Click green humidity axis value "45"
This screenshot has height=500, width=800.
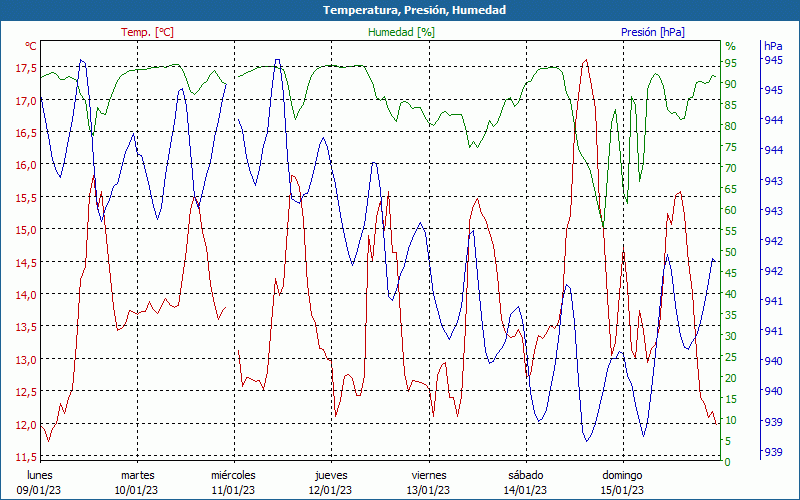point(731,273)
